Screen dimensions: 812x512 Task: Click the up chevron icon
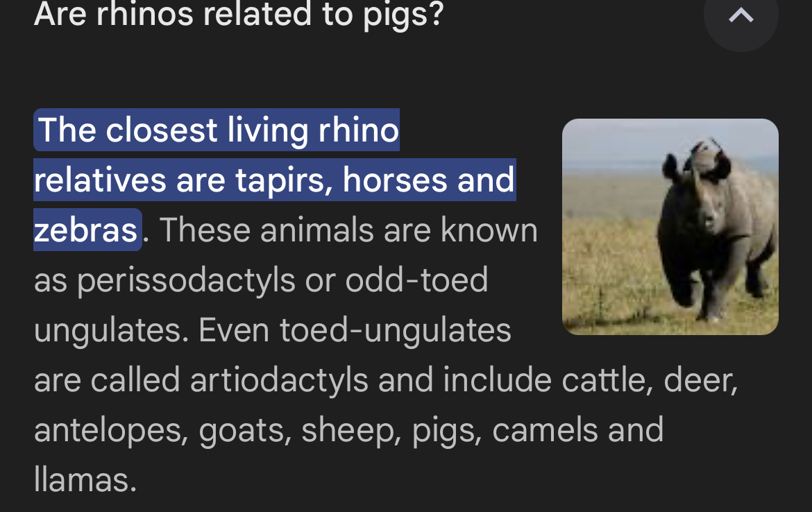(741, 15)
